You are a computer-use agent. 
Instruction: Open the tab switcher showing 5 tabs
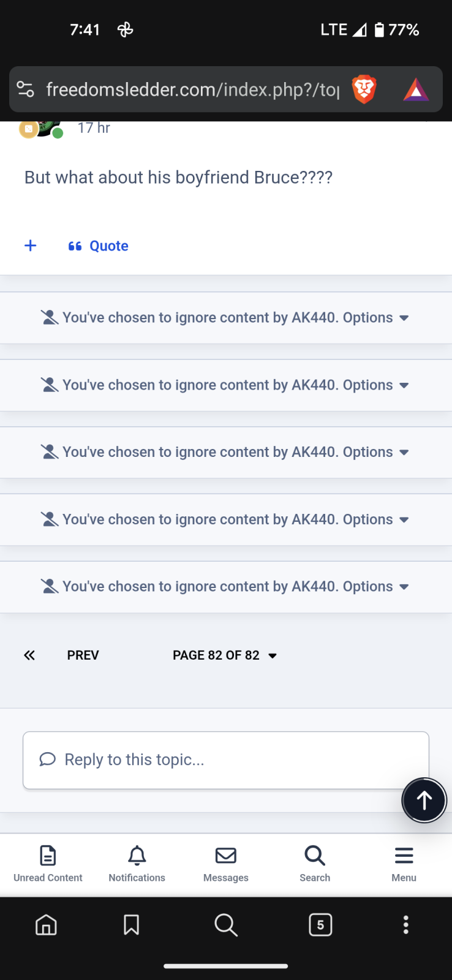[x=320, y=925]
